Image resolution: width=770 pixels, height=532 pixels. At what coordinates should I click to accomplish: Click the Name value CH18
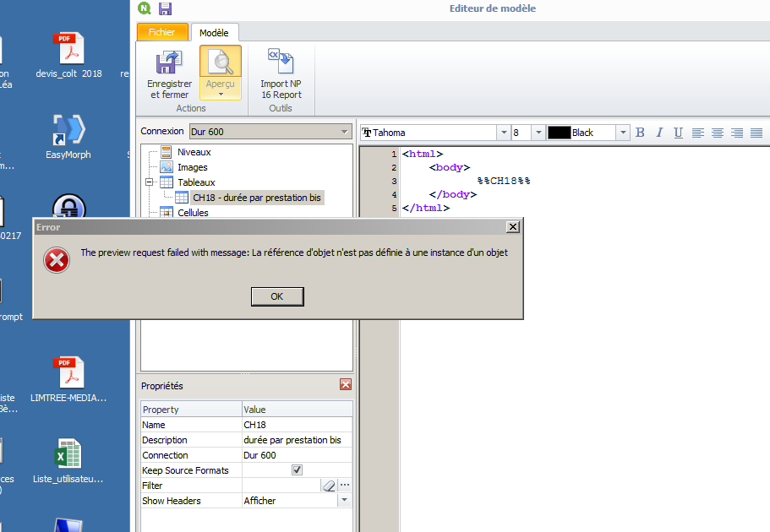[298, 425]
